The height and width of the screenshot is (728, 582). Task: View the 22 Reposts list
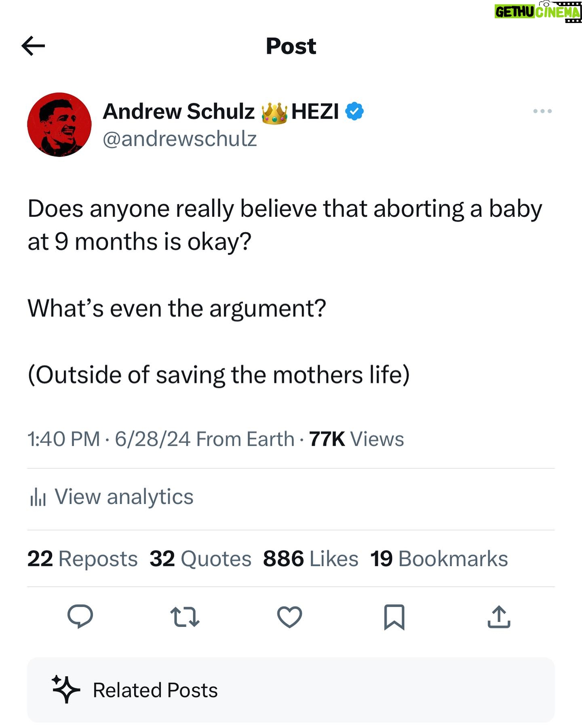tap(82, 559)
